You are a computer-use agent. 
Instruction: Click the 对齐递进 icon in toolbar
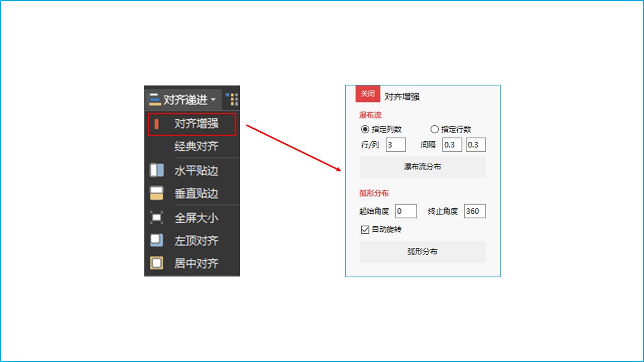point(154,100)
